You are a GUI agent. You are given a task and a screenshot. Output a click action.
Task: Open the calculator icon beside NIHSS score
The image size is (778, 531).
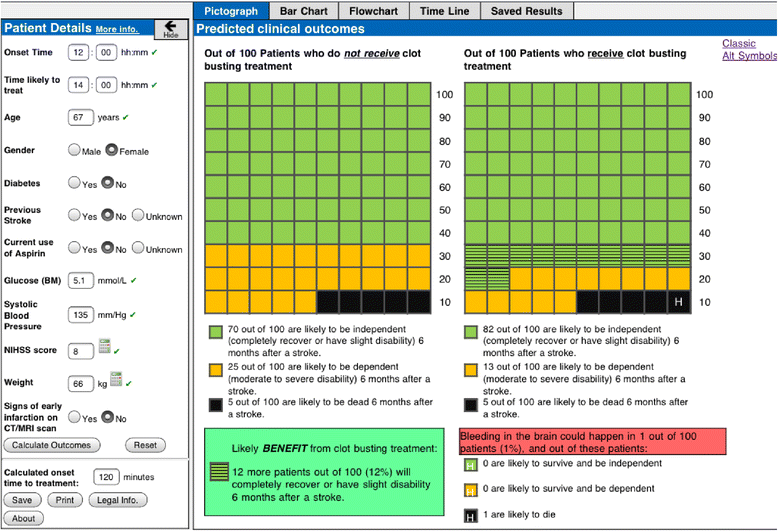(x=103, y=349)
